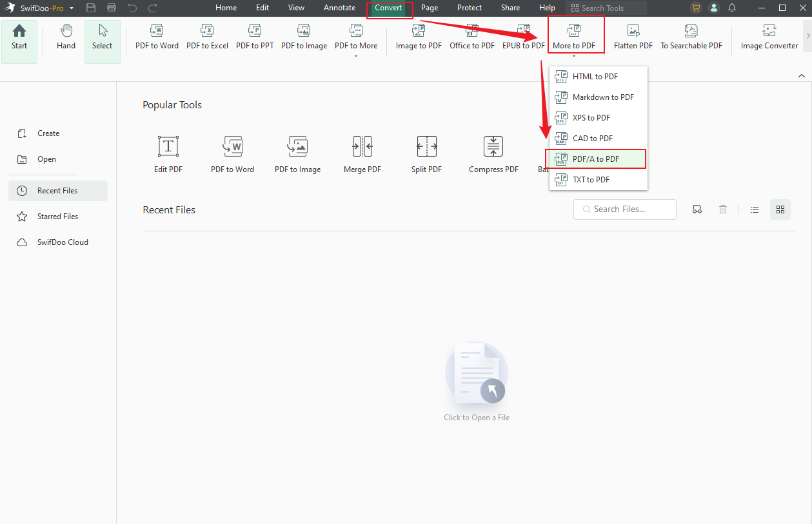Viewport: 812px width, 524px height.
Task: Click inside the Search Files box
Action: coord(624,209)
